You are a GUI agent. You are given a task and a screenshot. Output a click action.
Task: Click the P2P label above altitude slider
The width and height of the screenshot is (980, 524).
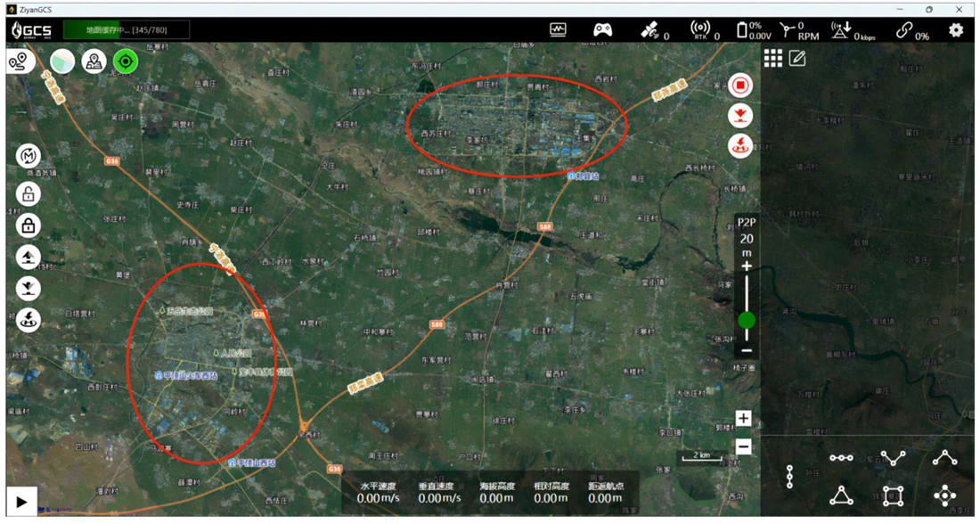coord(747,222)
